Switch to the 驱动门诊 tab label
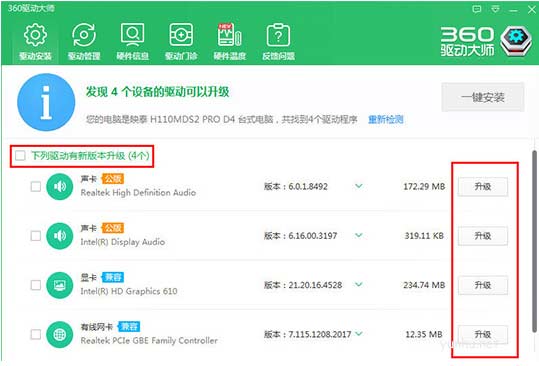Viewport: 539px width, 366px height. pos(181,56)
